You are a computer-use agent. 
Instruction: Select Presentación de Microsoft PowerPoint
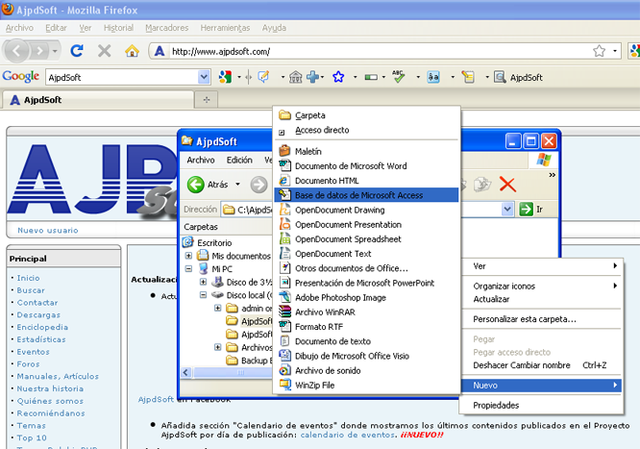pyautogui.click(x=367, y=283)
